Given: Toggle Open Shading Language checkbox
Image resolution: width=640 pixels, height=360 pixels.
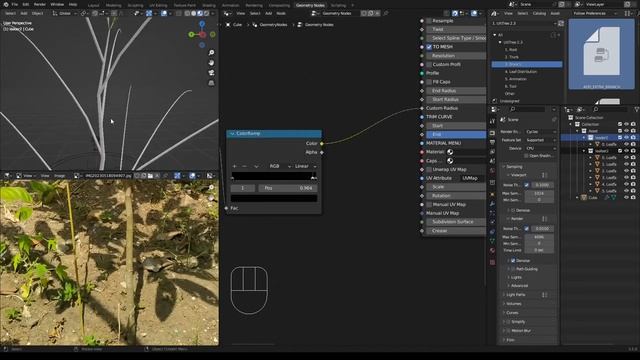Looking at the screenshot, I should point(526,156).
